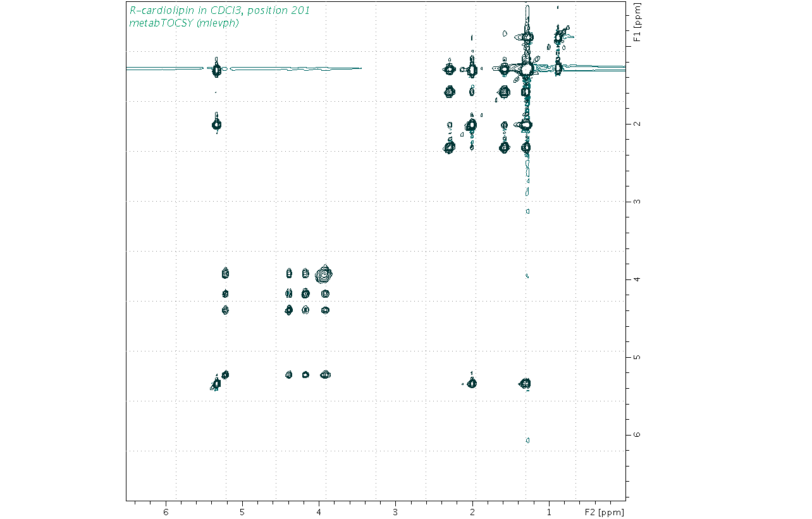Viewport: 812px width, 519px height.
Task: Click tick label 2 on the F2 axis
Action: [472, 511]
